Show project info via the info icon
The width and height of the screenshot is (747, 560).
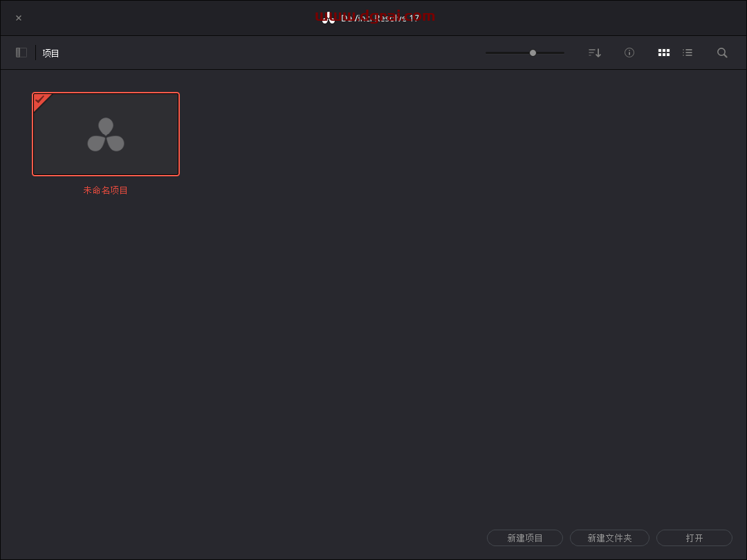click(x=629, y=53)
